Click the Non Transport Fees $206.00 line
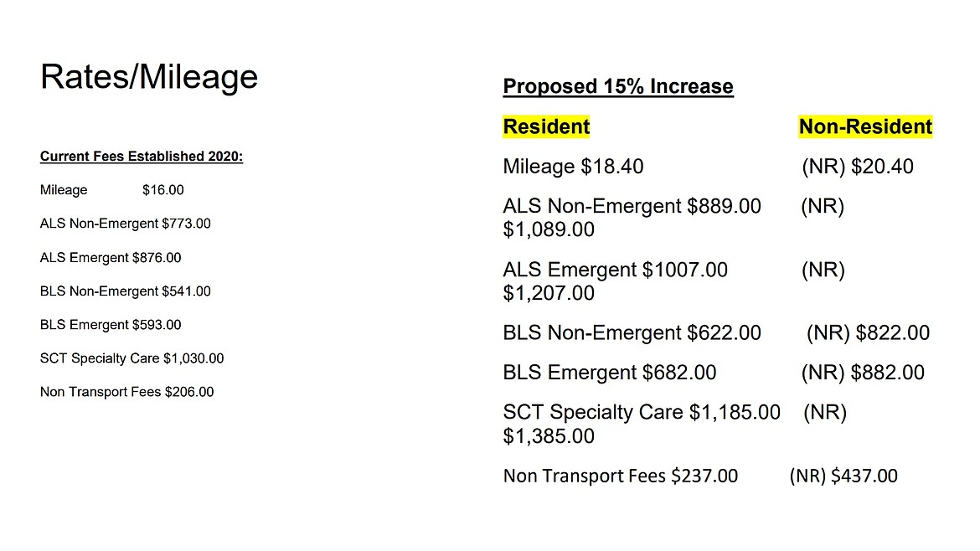 pos(126,392)
